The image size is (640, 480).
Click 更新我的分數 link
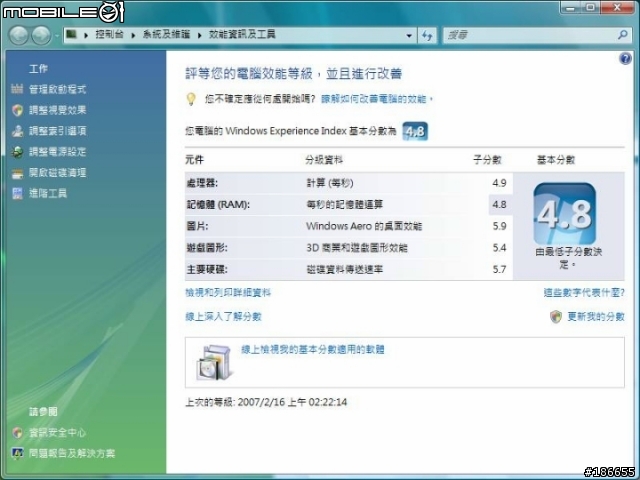point(596,317)
